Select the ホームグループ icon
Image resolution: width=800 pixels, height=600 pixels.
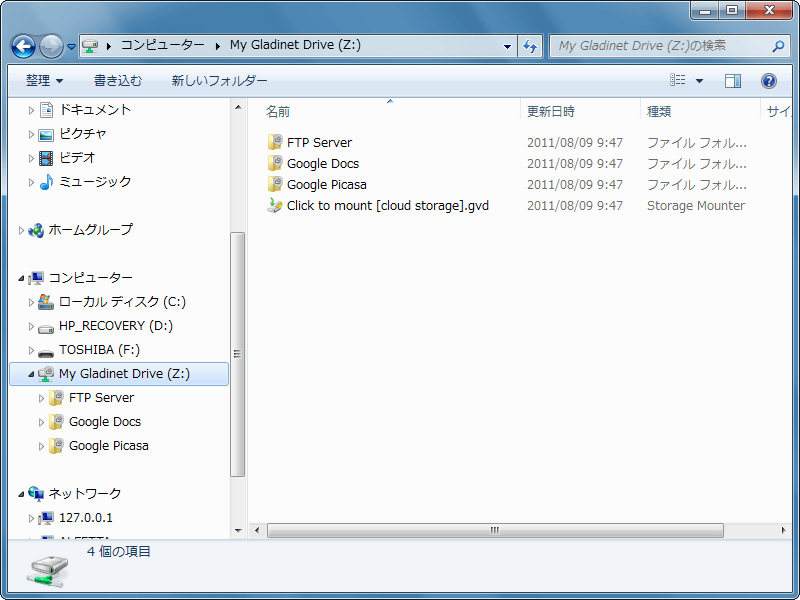36,231
